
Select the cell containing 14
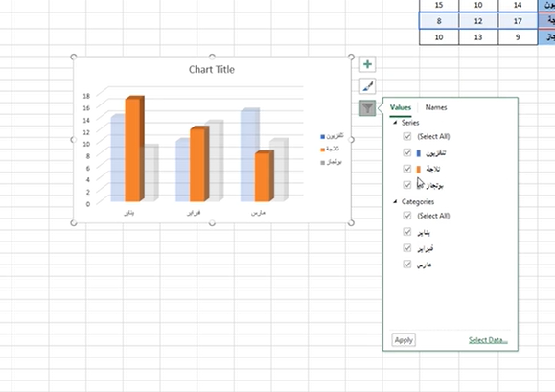(518, 5)
